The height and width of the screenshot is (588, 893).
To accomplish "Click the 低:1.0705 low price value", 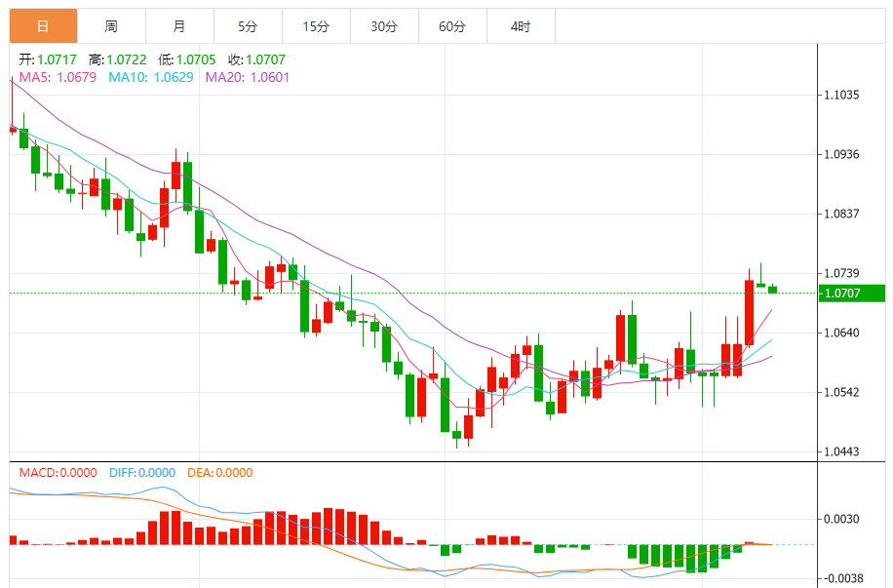I will click(x=187, y=59).
